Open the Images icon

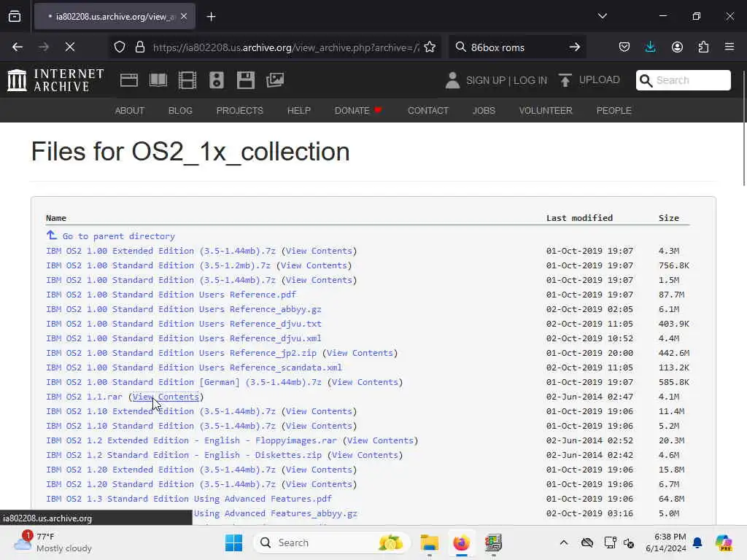(x=275, y=80)
